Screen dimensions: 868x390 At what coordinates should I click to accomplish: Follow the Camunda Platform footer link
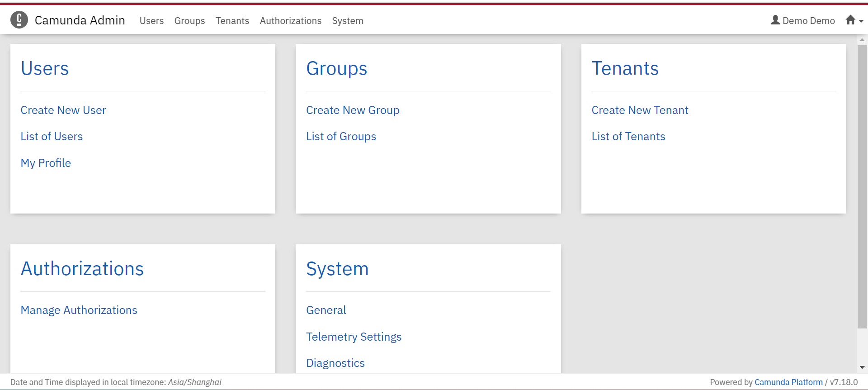click(788, 382)
